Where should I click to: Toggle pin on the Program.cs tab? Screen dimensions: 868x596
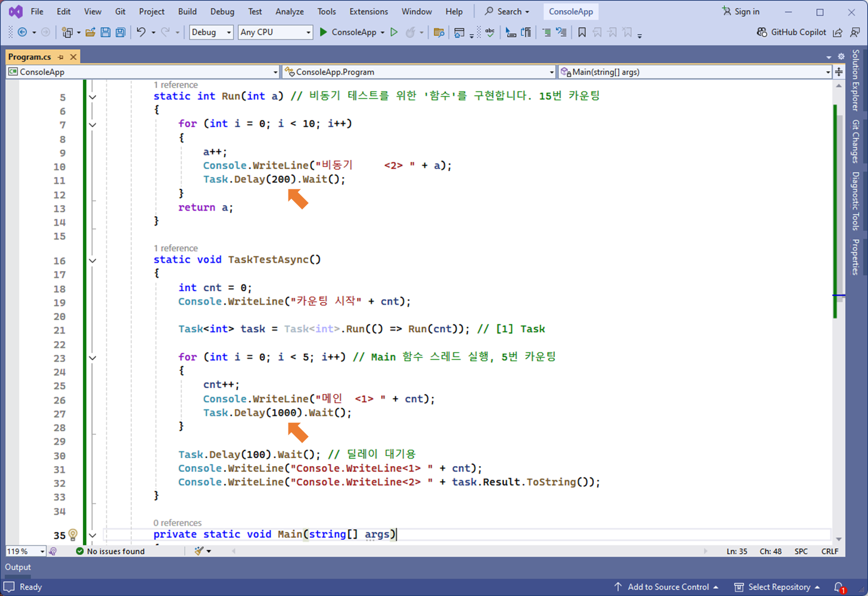[x=61, y=57]
